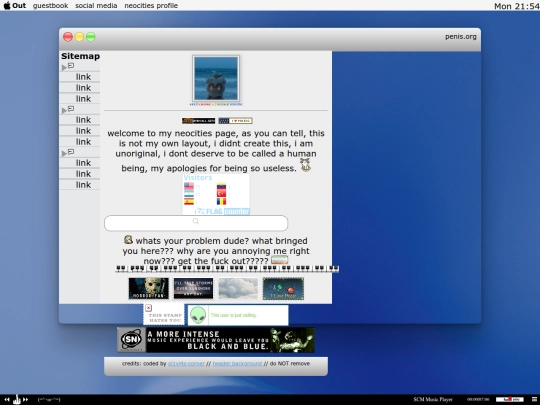This screenshot has width=540, height=405.
Task: Click the 'This stamp hates you' stamp
Action: [x=164, y=314]
